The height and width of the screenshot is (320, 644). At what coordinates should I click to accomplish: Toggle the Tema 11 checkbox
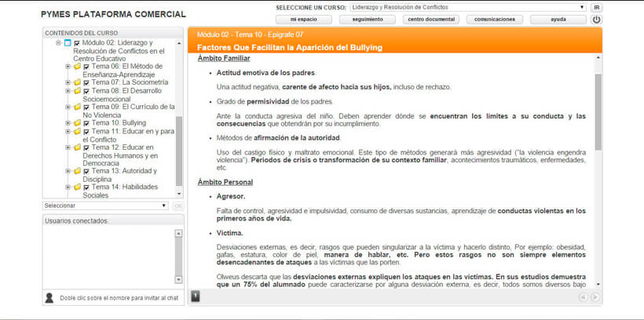point(86,132)
